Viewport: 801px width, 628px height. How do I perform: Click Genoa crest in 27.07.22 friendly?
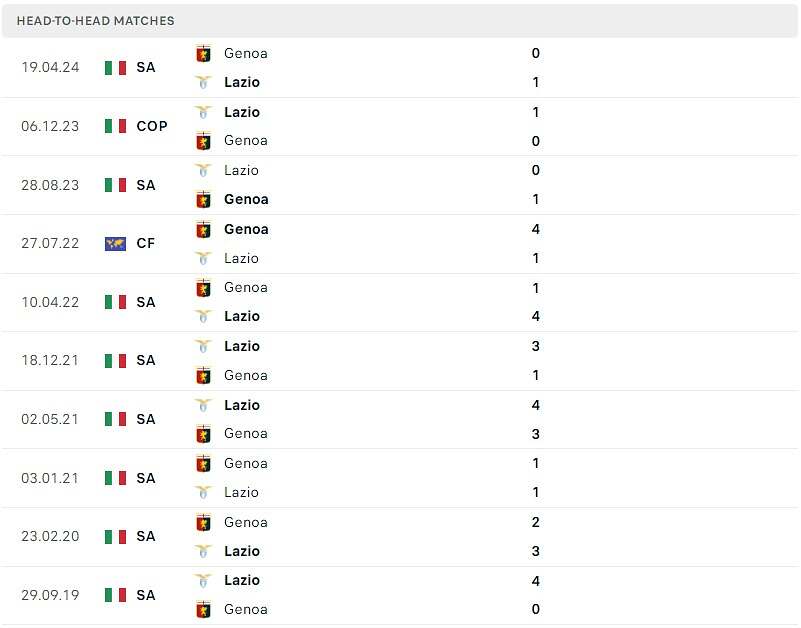click(203, 230)
